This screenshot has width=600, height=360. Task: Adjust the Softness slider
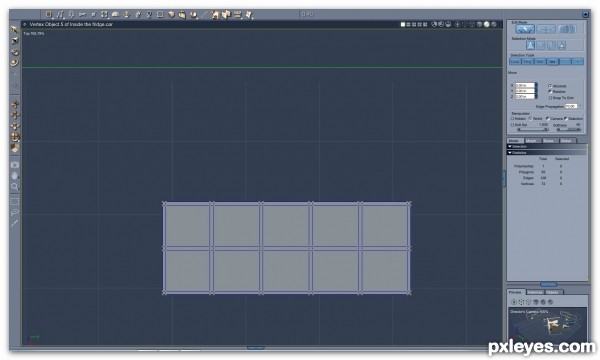click(569, 130)
